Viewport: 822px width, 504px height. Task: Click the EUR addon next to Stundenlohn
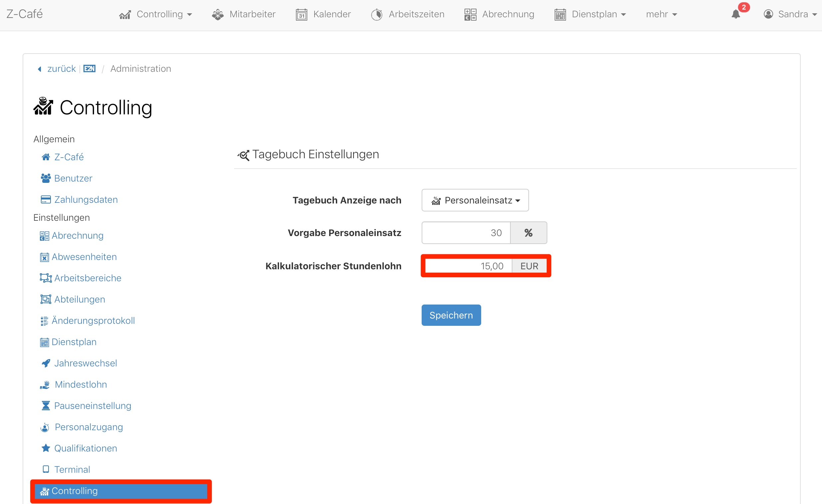pyautogui.click(x=529, y=266)
